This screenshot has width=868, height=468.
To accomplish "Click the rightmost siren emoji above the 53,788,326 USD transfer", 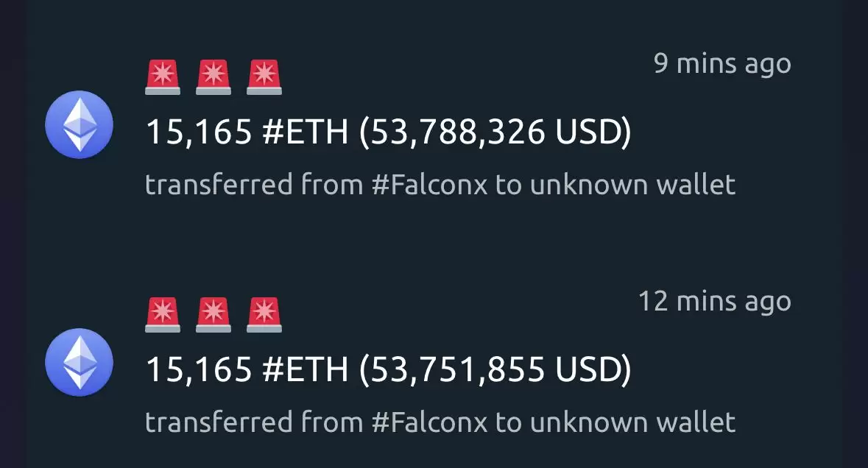I will click(x=264, y=77).
